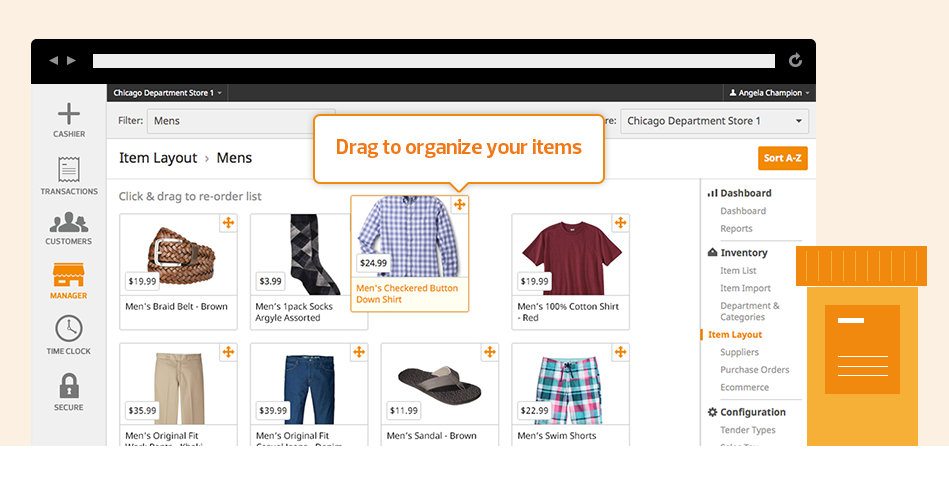The image size is (949, 491).
Task: Click the $19.99 price on Braid Belt
Action: (x=142, y=281)
